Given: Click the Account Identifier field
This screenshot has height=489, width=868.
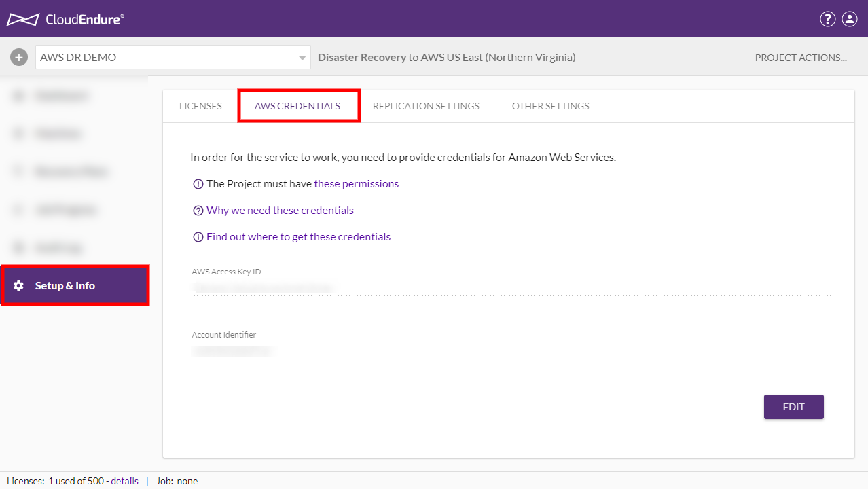Looking at the screenshot, I should pyautogui.click(x=511, y=350).
